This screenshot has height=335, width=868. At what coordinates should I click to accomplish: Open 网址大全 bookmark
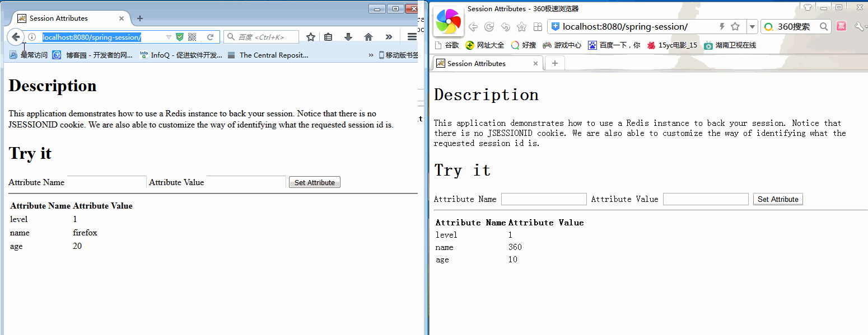pyautogui.click(x=485, y=45)
